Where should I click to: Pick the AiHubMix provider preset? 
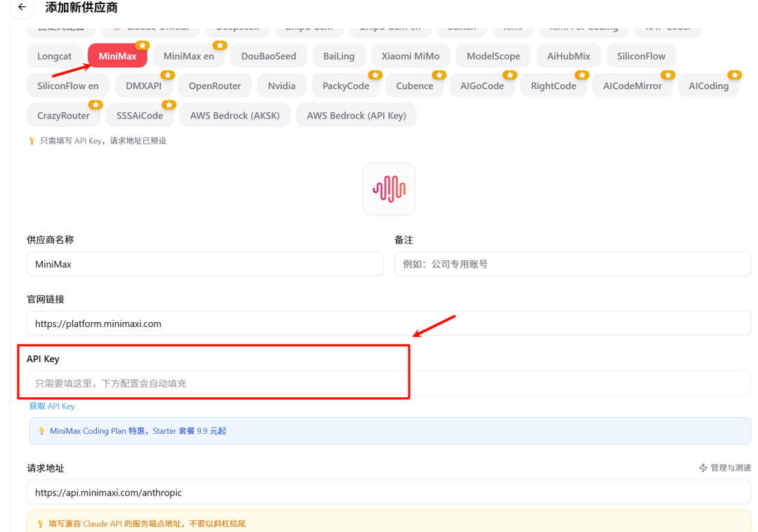pyautogui.click(x=568, y=56)
